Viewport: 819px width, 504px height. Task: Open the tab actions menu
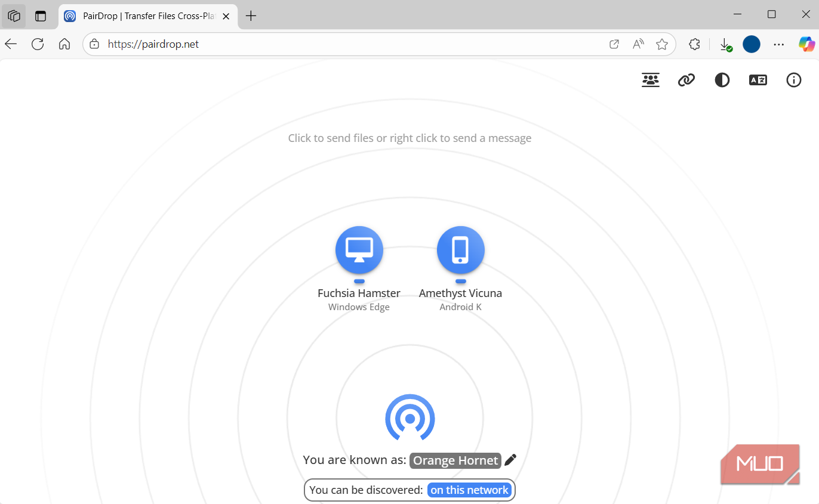[41, 16]
